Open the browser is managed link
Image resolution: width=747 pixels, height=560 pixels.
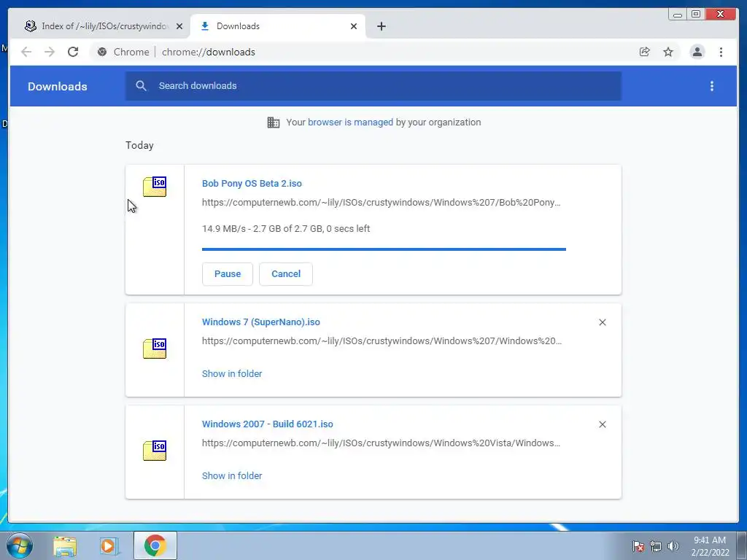pyautogui.click(x=350, y=122)
